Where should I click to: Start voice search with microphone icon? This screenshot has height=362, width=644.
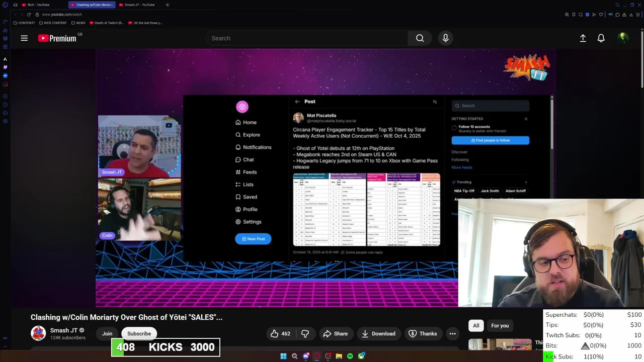(x=445, y=38)
